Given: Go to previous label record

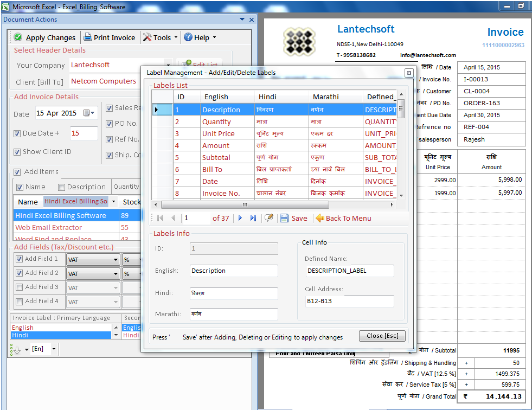Looking at the screenshot, I should click(x=173, y=218).
